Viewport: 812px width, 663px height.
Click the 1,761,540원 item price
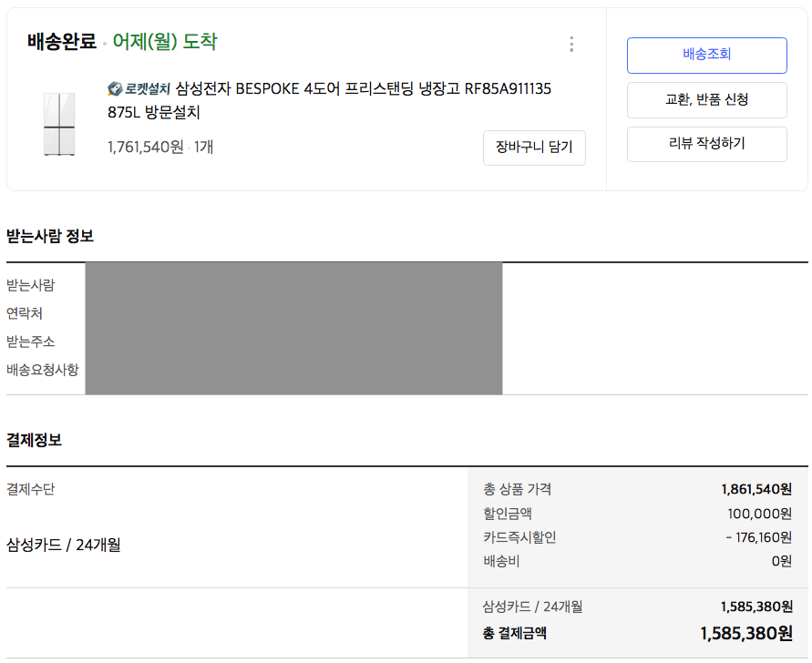click(146, 147)
